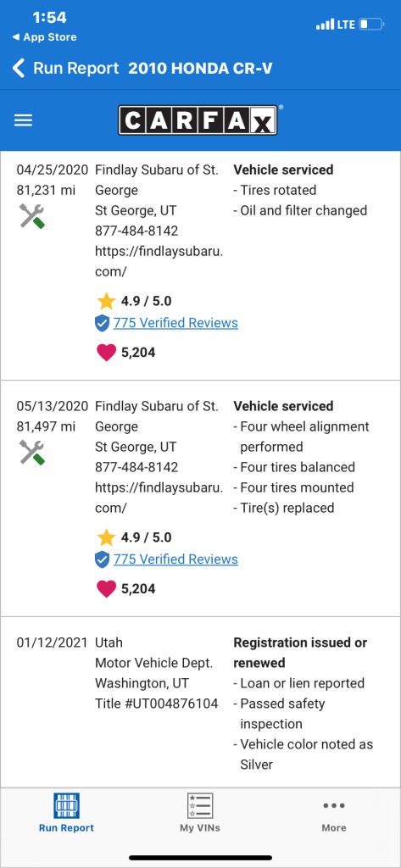Select the Run Report bottom tab
Screen dimensions: 401x868
point(66,813)
